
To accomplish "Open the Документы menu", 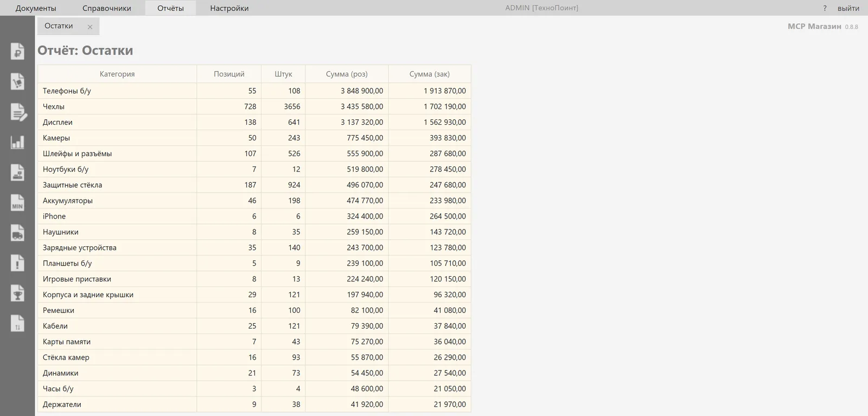I will point(36,8).
